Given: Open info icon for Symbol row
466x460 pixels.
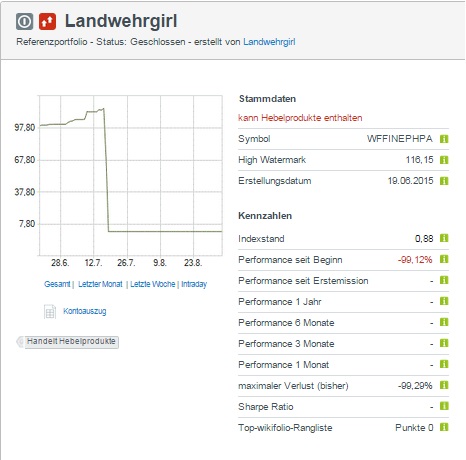Looking at the screenshot, I should click(444, 139).
